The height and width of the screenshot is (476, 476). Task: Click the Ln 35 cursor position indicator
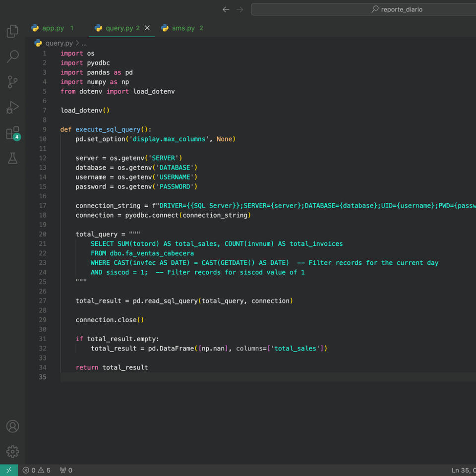point(463,470)
